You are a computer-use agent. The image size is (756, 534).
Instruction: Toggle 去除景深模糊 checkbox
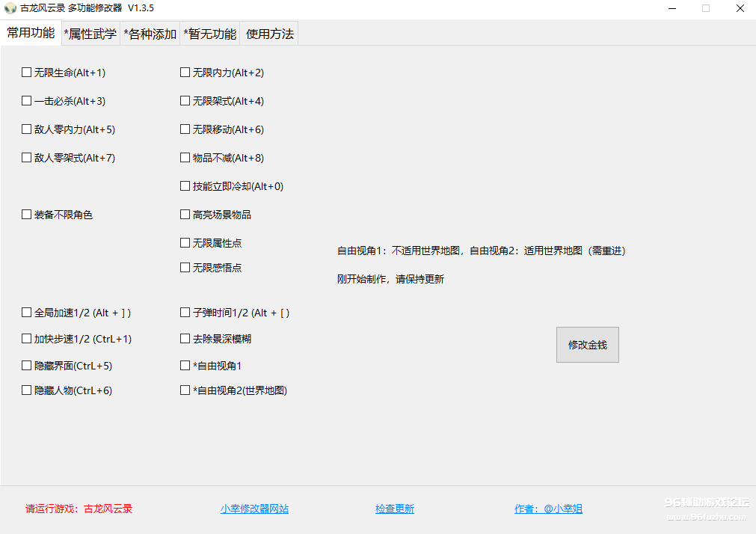pyautogui.click(x=185, y=339)
